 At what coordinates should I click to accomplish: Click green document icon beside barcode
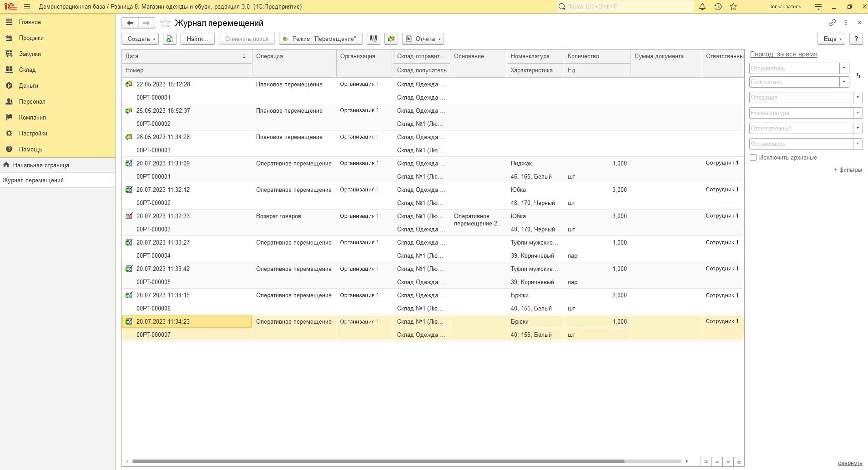point(391,39)
